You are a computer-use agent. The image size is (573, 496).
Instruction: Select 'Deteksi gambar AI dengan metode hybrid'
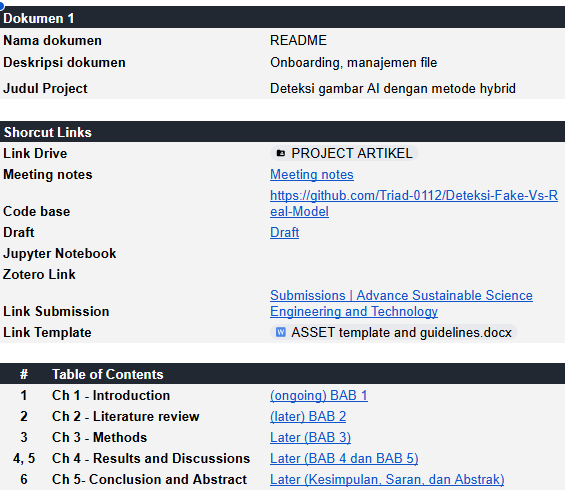393,88
